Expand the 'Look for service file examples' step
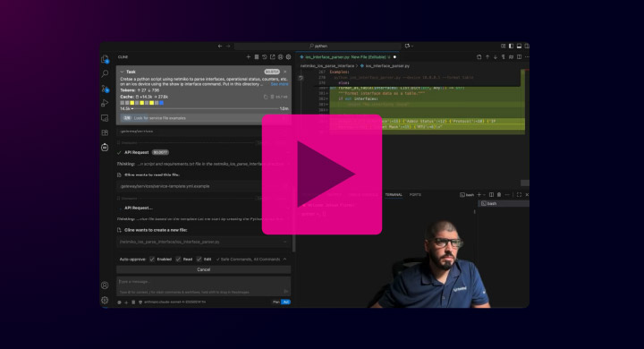 [204, 118]
